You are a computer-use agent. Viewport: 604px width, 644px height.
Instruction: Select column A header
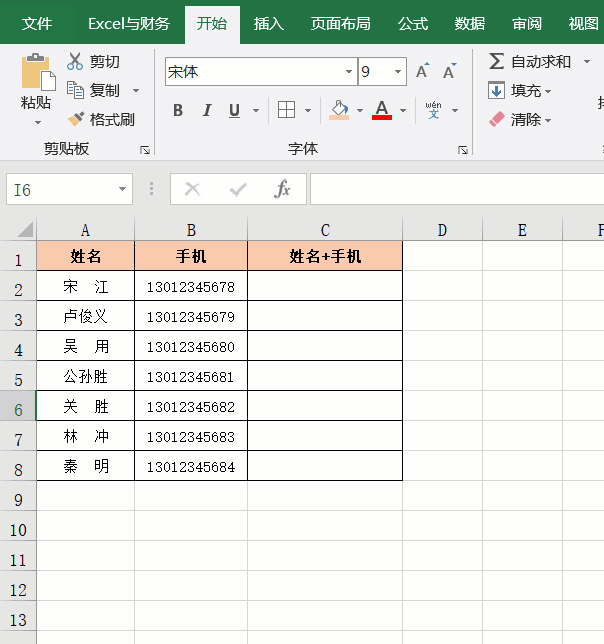[85, 230]
